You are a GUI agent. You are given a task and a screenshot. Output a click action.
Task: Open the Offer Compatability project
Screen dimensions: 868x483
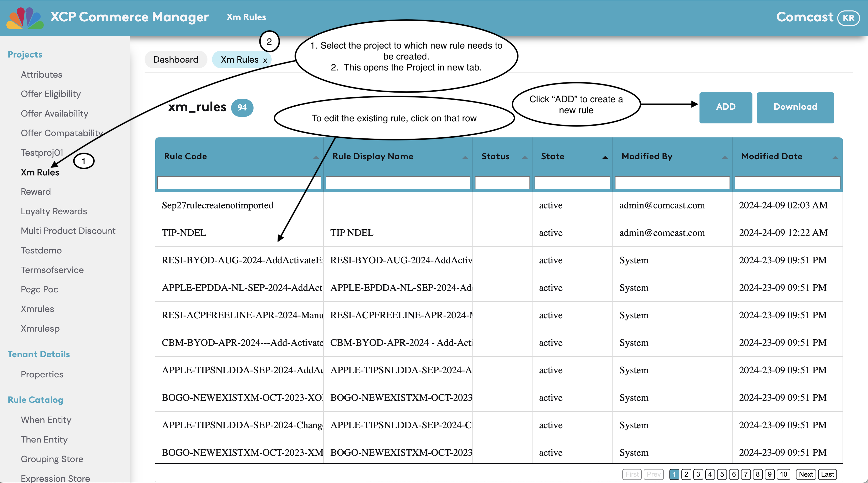[62, 133]
